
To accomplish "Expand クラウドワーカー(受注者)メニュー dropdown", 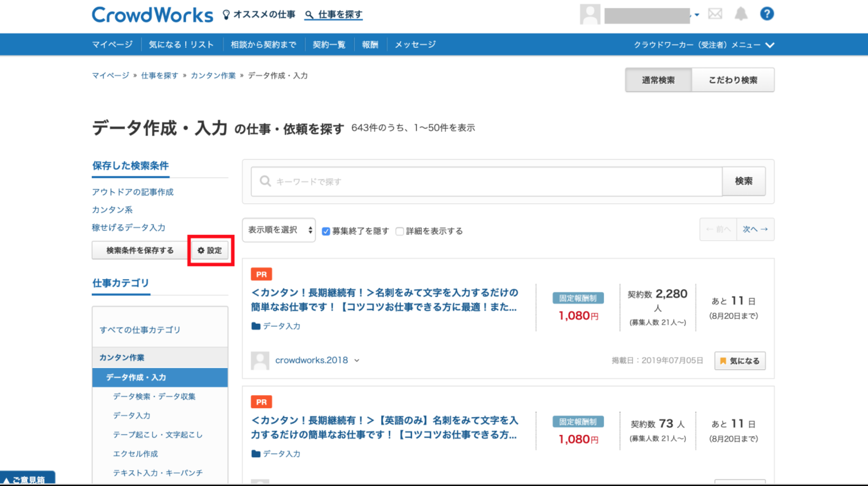I will pos(704,45).
